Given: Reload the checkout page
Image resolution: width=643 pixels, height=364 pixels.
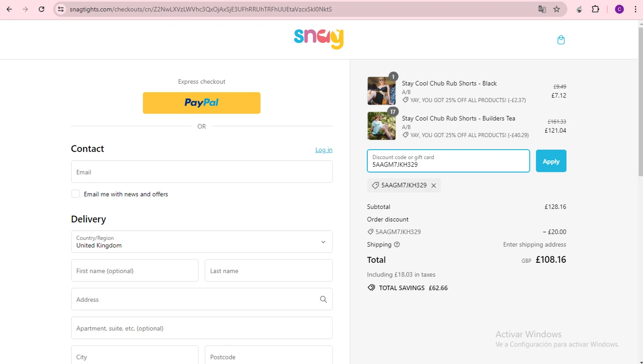Looking at the screenshot, I should coord(41,9).
